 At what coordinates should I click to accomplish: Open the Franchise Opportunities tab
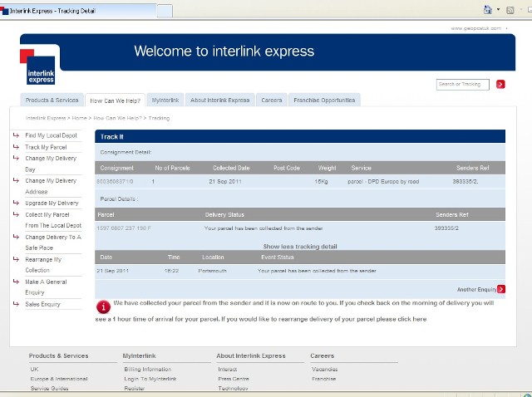pos(324,100)
